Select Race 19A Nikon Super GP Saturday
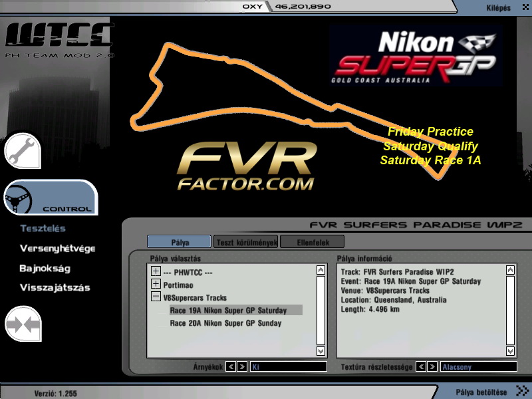The height and width of the screenshot is (399, 532). point(236,310)
